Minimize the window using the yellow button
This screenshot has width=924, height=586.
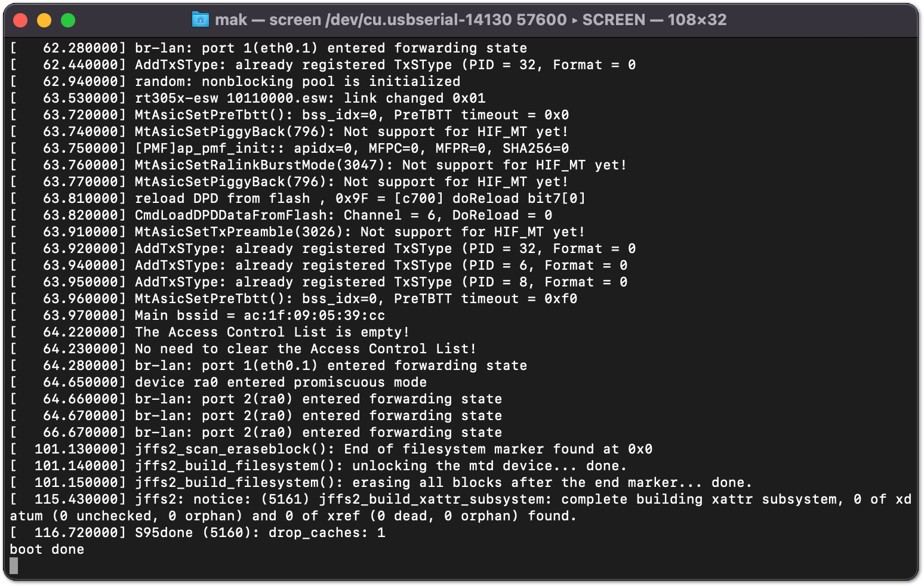[x=44, y=20]
